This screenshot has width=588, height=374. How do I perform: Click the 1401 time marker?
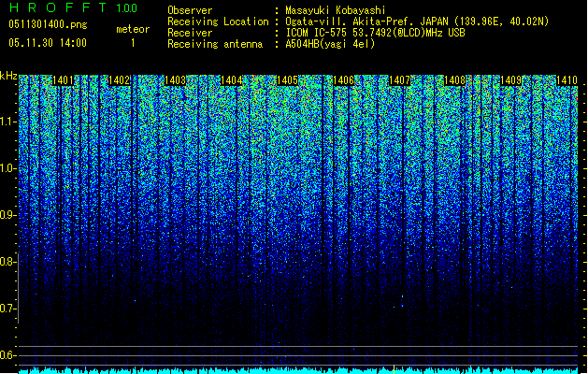tap(63, 80)
